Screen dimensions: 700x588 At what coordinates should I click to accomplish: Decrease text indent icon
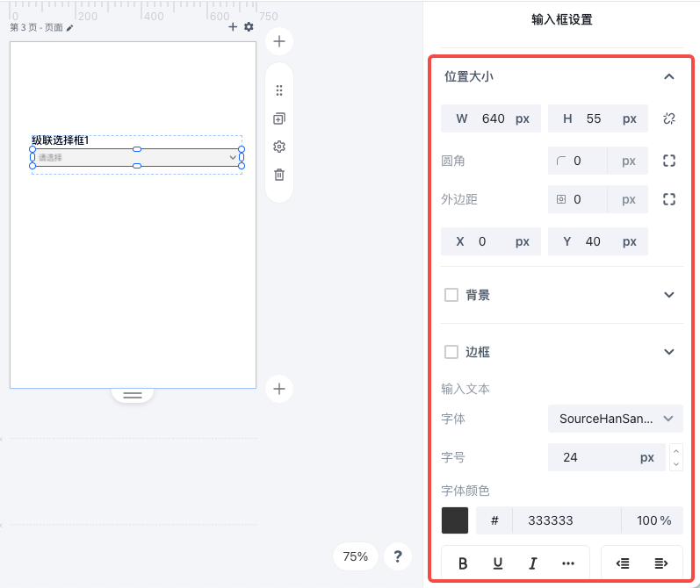pyautogui.click(x=623, y=563)
